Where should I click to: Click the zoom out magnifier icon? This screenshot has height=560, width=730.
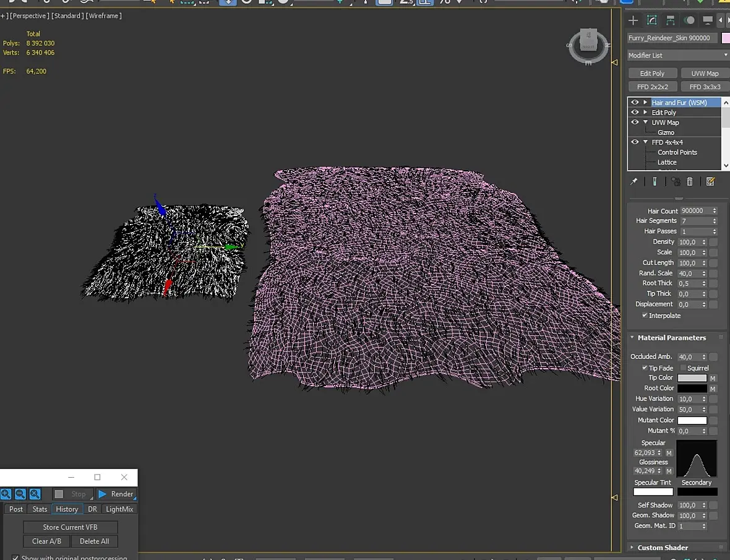tap(20, 494)
